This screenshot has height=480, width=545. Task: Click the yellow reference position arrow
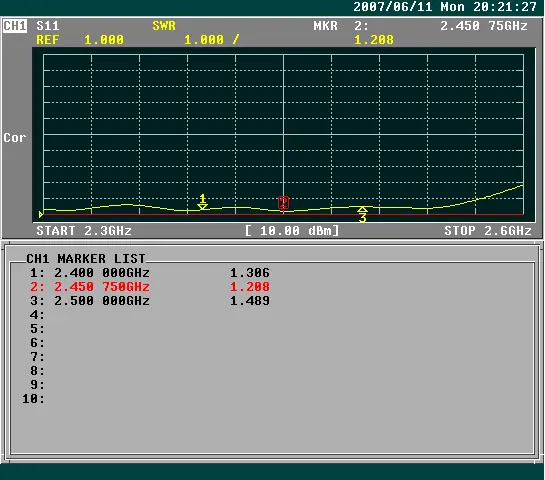pyautogui.click(x=41, y=214)
